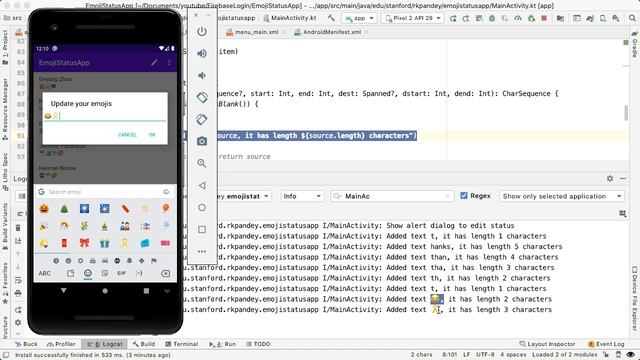Image resolution: width=640 pixels, height=360 pixels.
Task: Click the emulator power button
Action: pyautogui.click(x=202, y=31)
